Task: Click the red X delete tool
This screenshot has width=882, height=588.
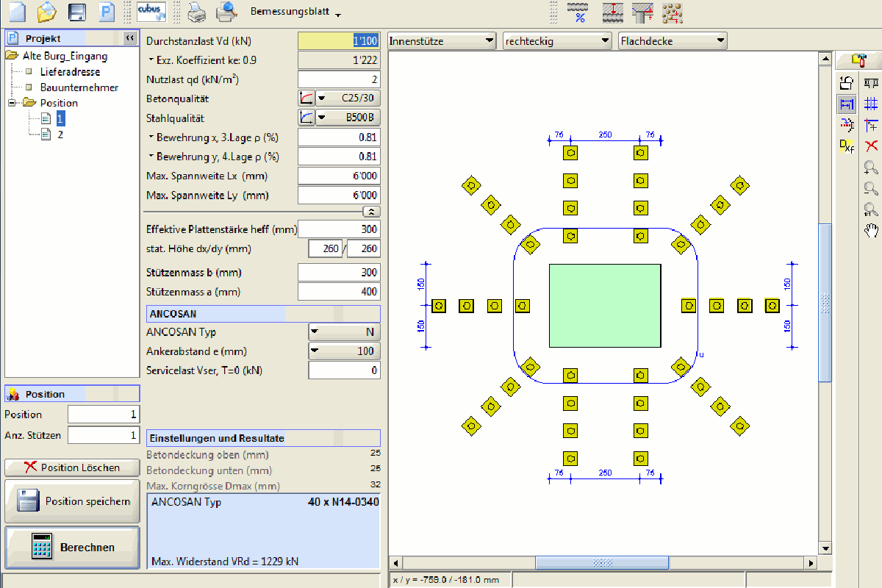Action: coord(871,146)
